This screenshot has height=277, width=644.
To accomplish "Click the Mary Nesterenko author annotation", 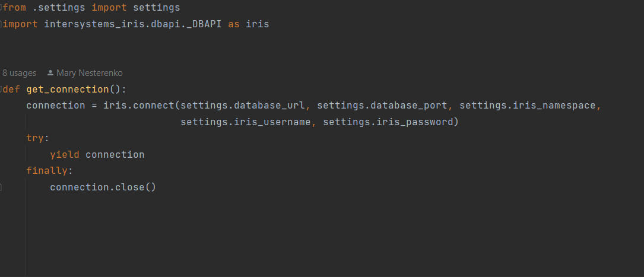I will [89, 73].
